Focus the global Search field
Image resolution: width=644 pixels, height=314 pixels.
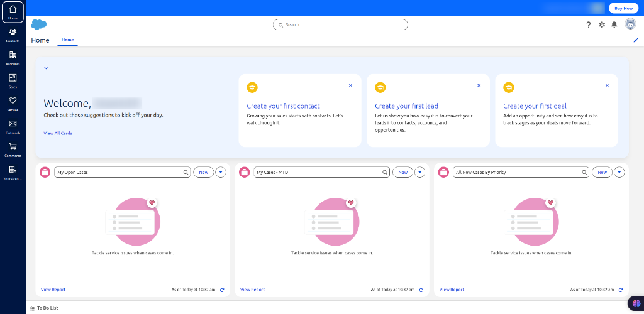[340, 25]
